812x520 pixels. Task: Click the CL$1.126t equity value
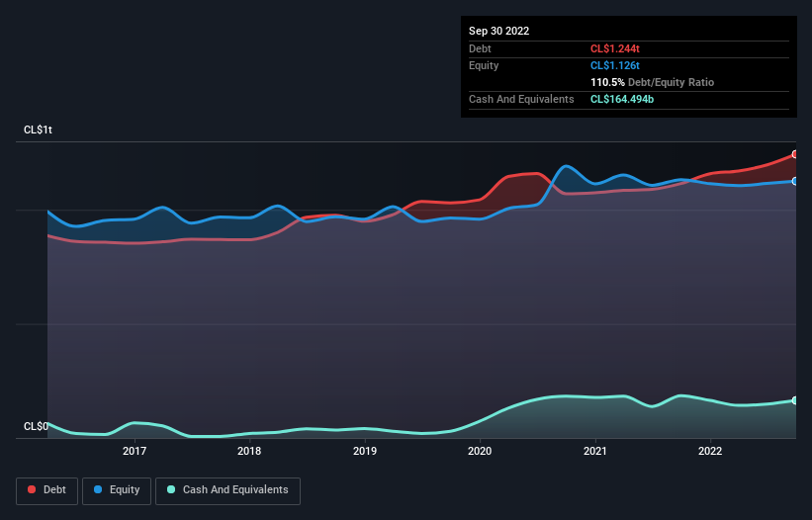pos(615,65)
